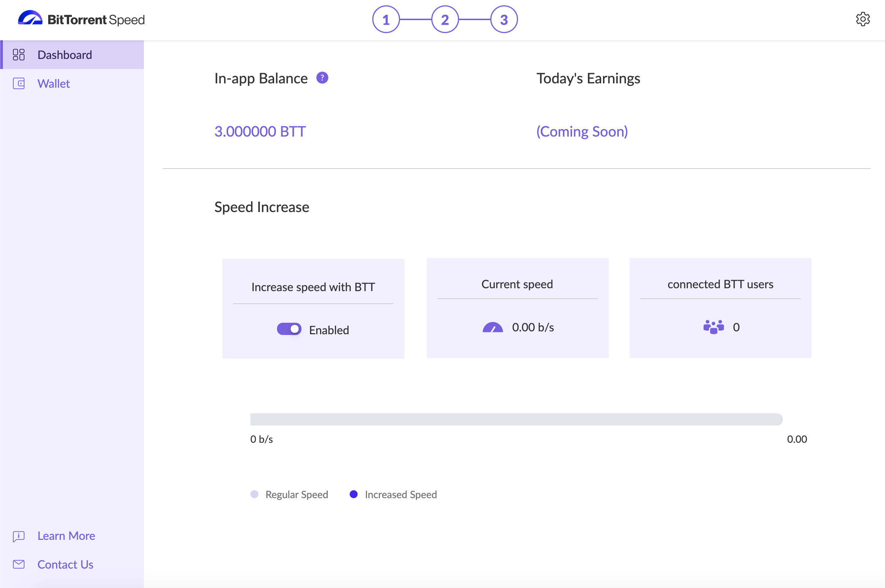Click the Contact Us envelope icon
The width and height of the screenshot is (885, 588).
click(19, 564)
